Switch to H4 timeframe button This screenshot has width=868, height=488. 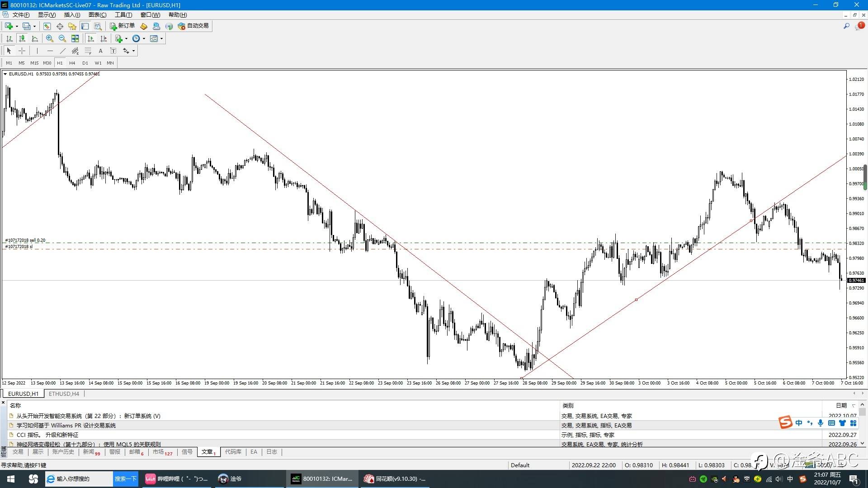coord(72,63)
